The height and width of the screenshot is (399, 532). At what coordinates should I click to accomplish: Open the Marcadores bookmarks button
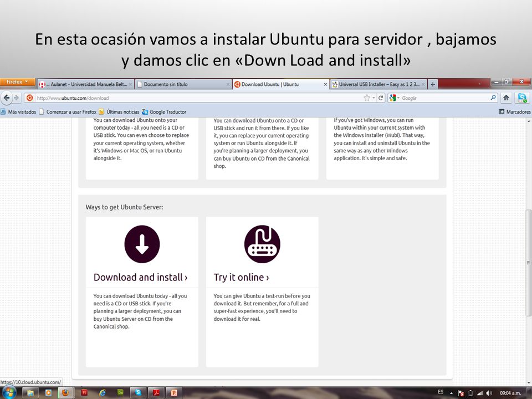(x=515, y=111)
